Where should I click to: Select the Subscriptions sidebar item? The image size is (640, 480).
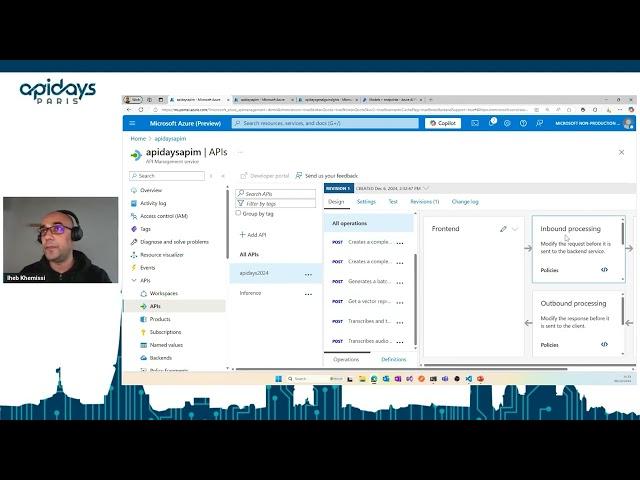(165, 332)
